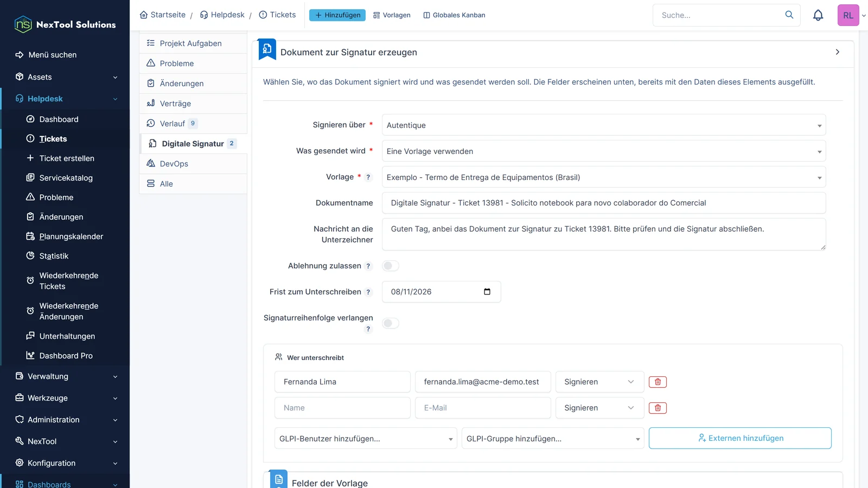868x488 pixels.
Task: Open Ticket erstellen in sidebar
Action: pos(66,158)
